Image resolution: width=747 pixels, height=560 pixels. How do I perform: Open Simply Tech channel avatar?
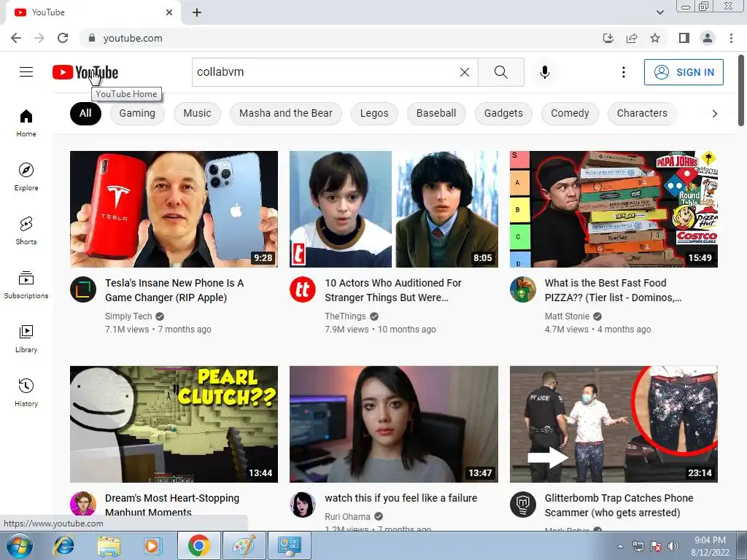click(83, 289)
